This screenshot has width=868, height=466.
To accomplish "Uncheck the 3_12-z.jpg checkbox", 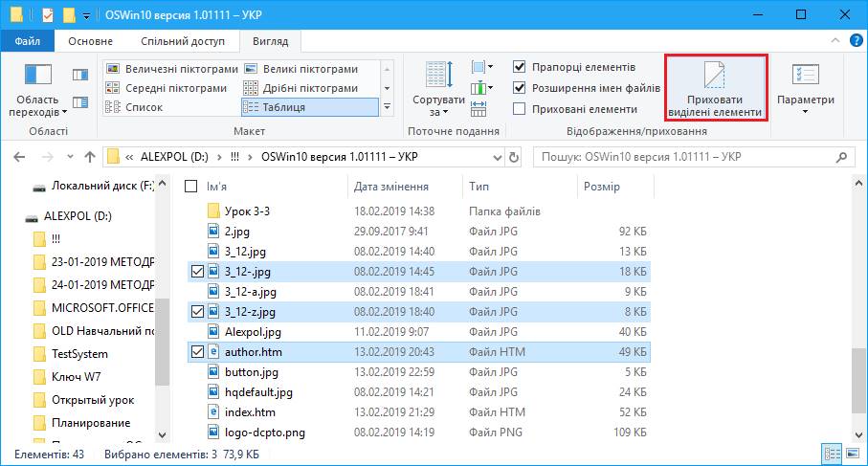I will pyautogui.click(x=197, y=312).
